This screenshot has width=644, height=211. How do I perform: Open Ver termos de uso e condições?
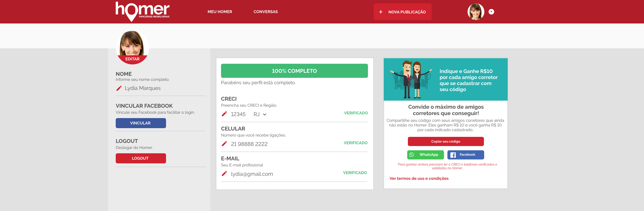pyautogui.click(x=419, y=178)
